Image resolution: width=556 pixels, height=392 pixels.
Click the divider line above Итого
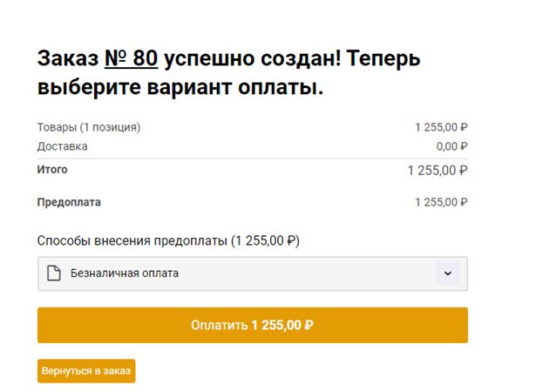pos(253,159)
